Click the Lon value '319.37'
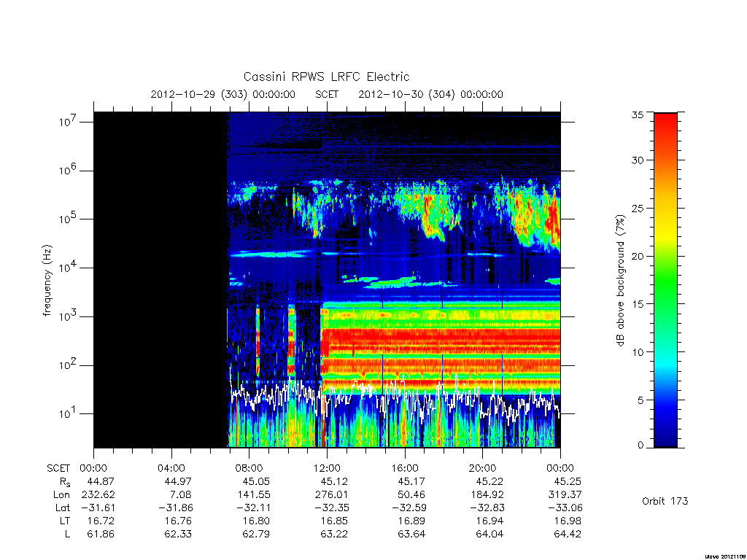The height and width of the screenshot is (560, 747). click(565, 494)
